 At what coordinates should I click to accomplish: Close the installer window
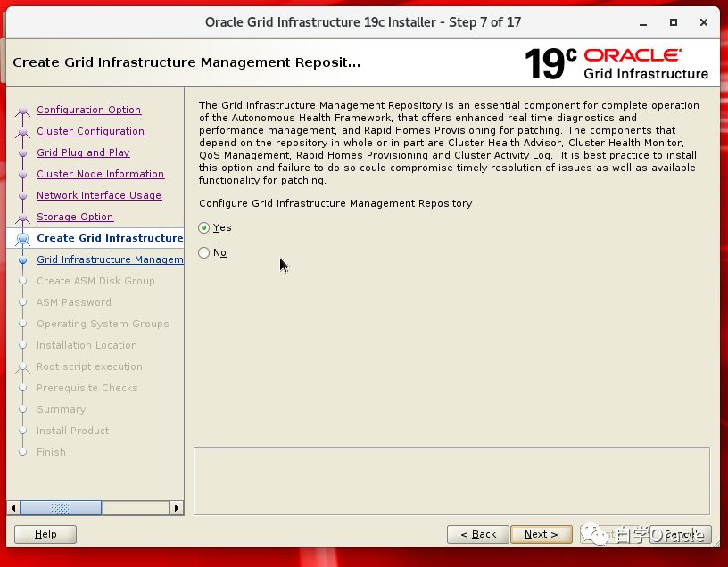pyautogui.click(x=704, y=22)
